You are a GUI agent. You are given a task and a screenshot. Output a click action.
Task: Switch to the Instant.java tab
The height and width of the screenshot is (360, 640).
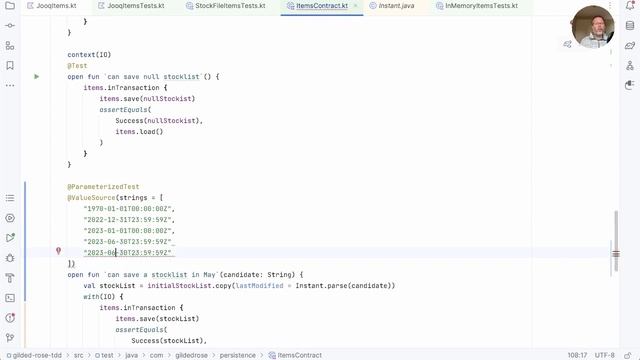[x=391, y=6]
